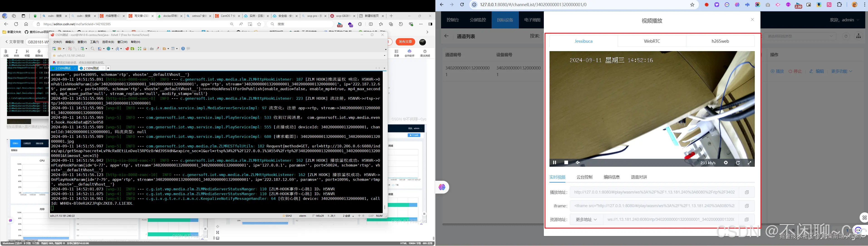Screen dimensions: 868x246
Task: Enter fullscreen mode in video player
Action: [x=749, y=163]
